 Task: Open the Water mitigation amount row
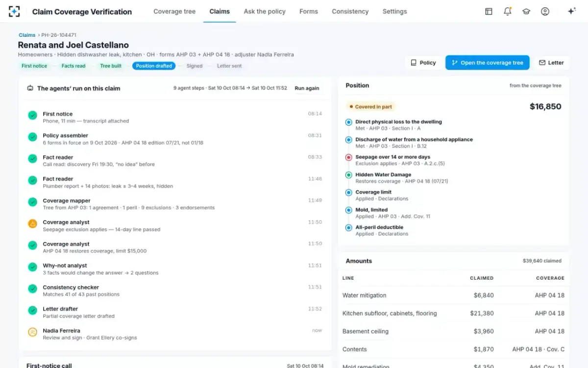453,295
